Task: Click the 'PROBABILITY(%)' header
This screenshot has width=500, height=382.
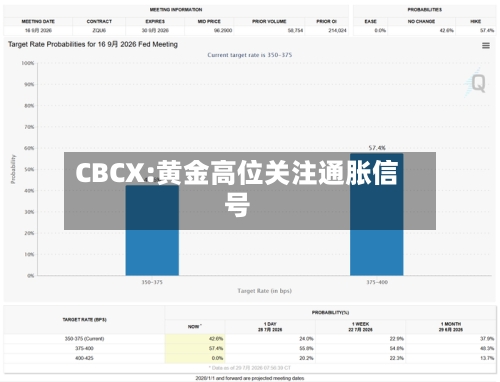Action: (x=330, y=313)
